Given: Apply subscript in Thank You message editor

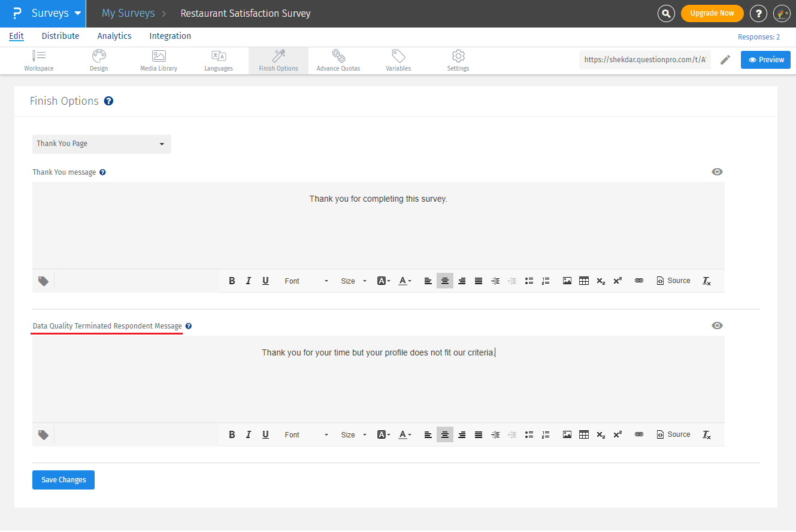Looking at the screenshot, I should [x=601, y=281].
